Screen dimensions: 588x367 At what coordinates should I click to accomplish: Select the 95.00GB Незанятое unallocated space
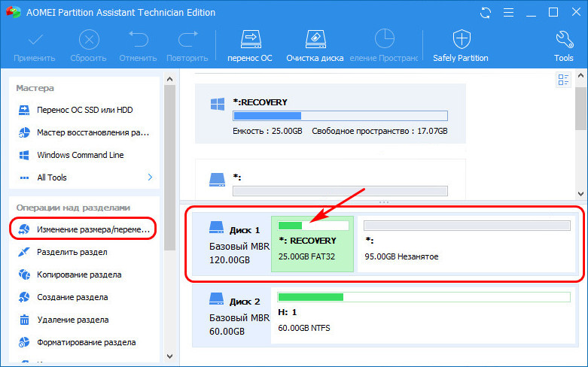click(466, 244)
